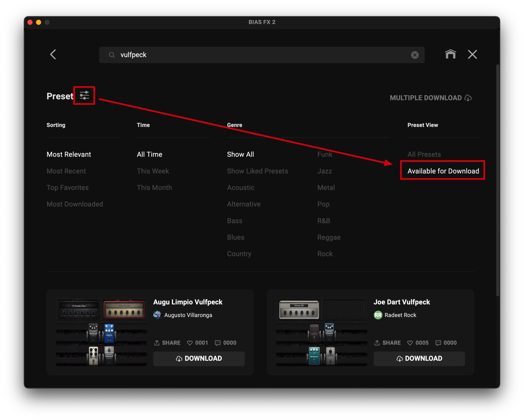Screen dimensions: 524x420
Task: Clear the vulfpeck search text
Action: tap(415, 55)
